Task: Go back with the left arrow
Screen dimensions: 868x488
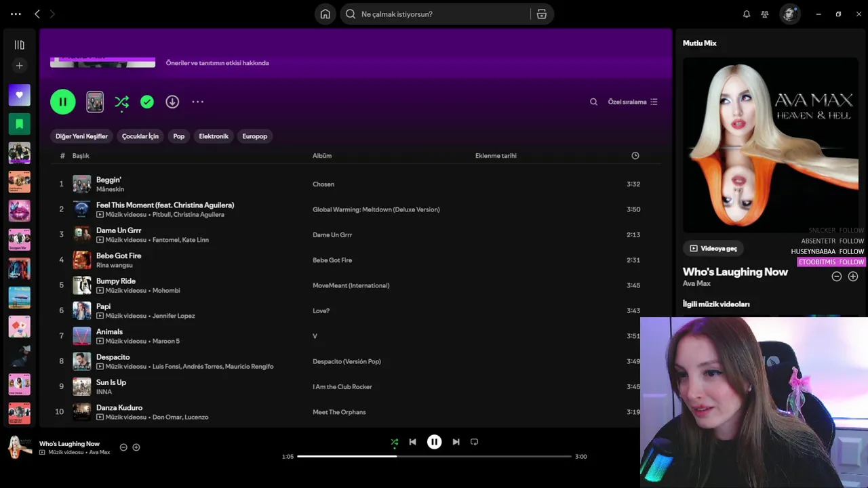Action: 37,14
